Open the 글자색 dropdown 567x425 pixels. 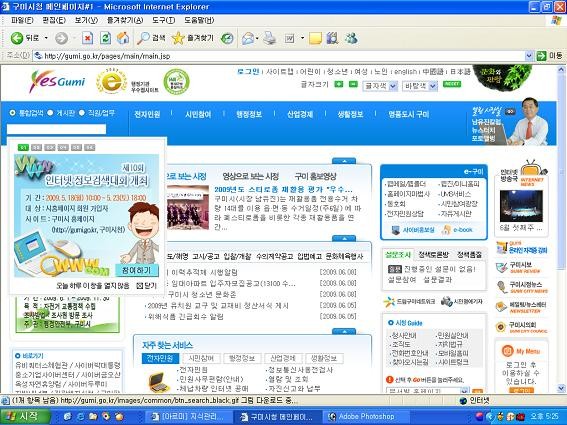pos(380,86)
